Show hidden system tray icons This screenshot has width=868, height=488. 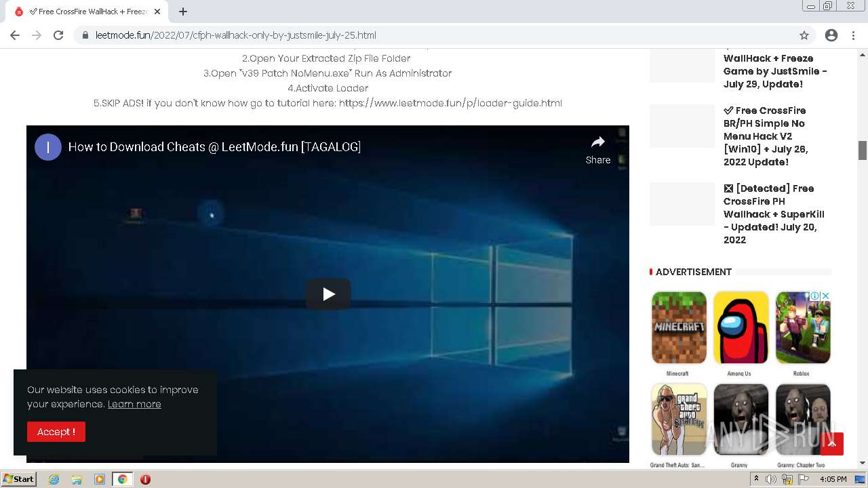coord(757,479)
